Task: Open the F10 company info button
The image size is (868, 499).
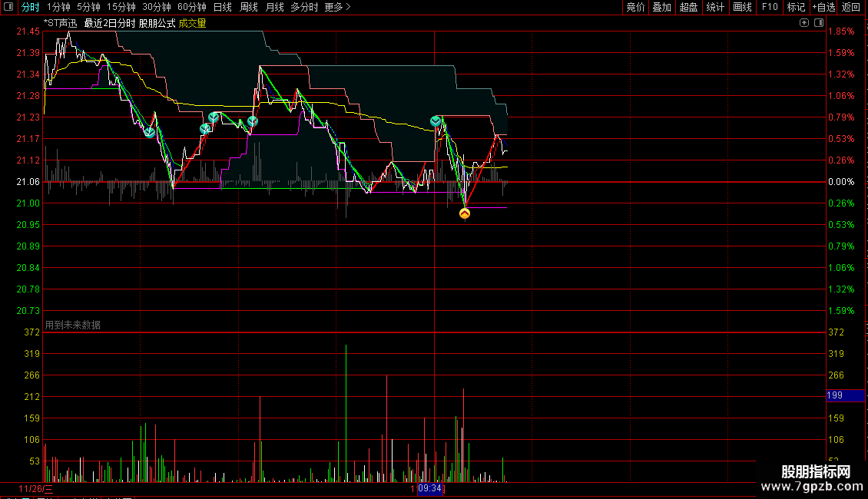Action: (770, 7)
